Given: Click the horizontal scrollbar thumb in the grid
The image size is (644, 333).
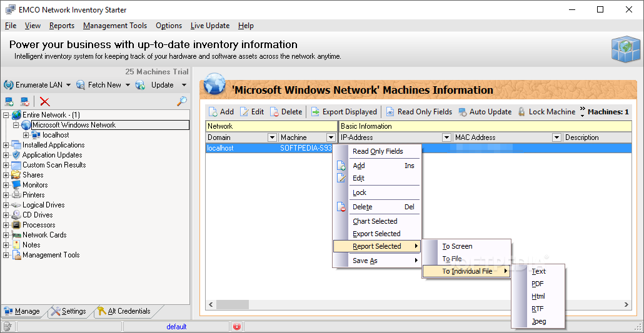Looking at the screenshot, I should [x=233, y=305].
